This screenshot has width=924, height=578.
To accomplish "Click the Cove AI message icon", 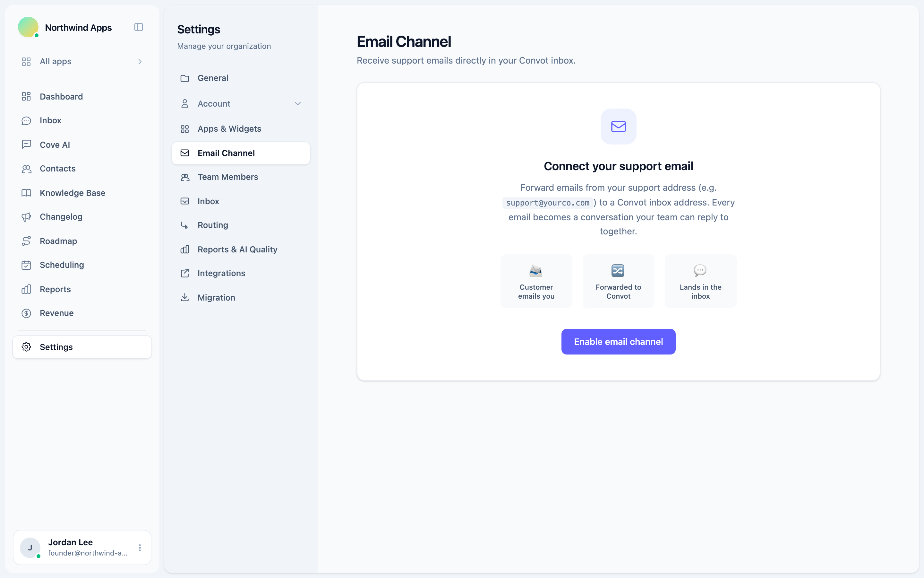I will tap(26, 144).
